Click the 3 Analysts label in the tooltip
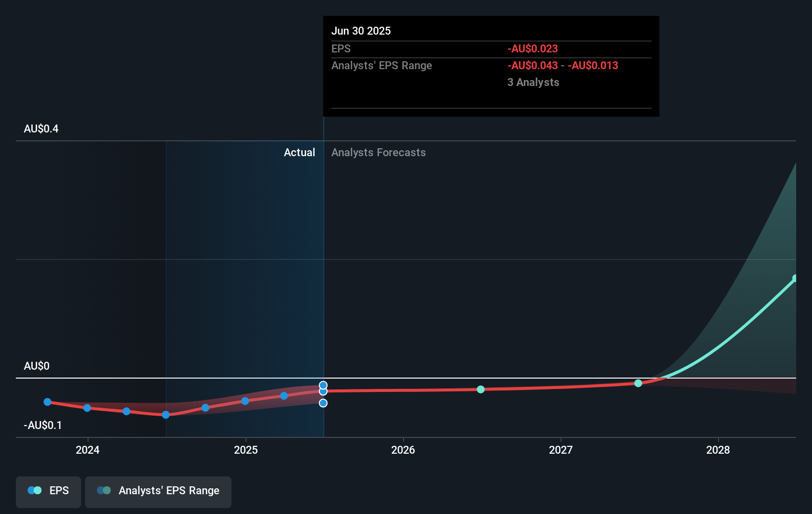This screenshot has height=514, width=812. [533, 82]
